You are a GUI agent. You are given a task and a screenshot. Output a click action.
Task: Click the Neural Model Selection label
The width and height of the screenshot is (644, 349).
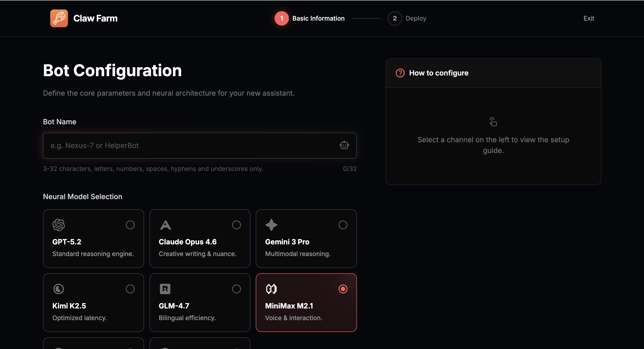pyautogui.click(x=83, y=197)
